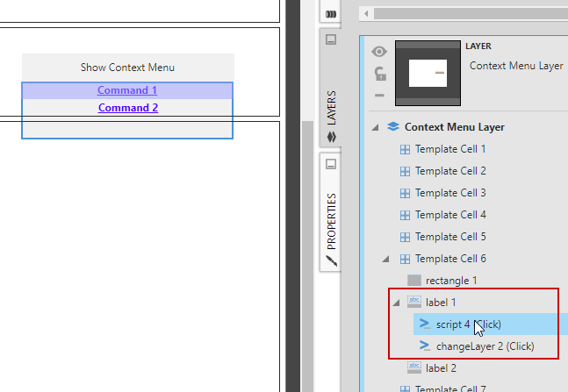Screen dimensions: 568x392
Task: Select rectangle 1 in the tree
Action: [451, 281]
